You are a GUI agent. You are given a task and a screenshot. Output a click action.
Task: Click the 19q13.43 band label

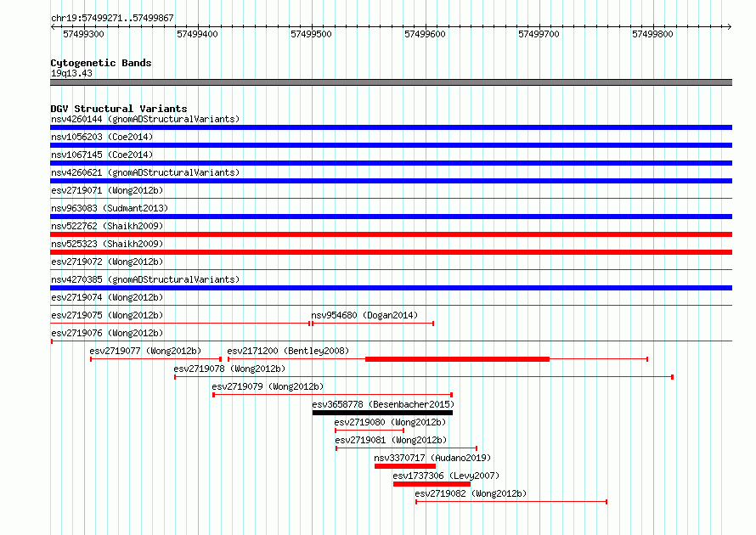tap(71, 73)
